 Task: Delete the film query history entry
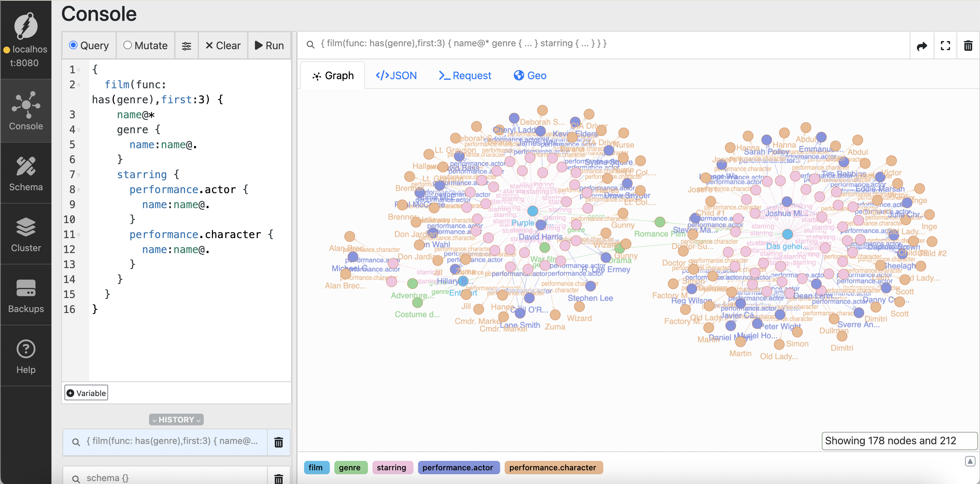click(x=278, y=442)
